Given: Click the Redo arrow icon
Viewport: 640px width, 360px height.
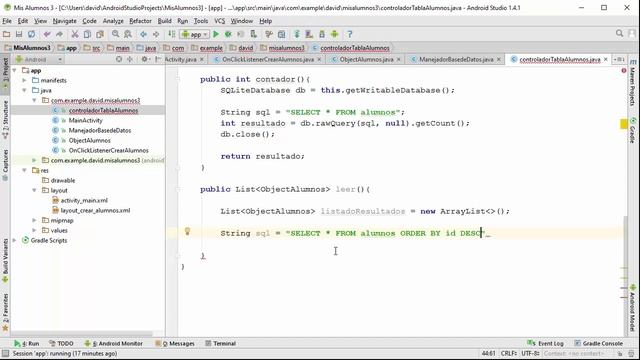Looking at the screenshot, I should pos(60,34).
